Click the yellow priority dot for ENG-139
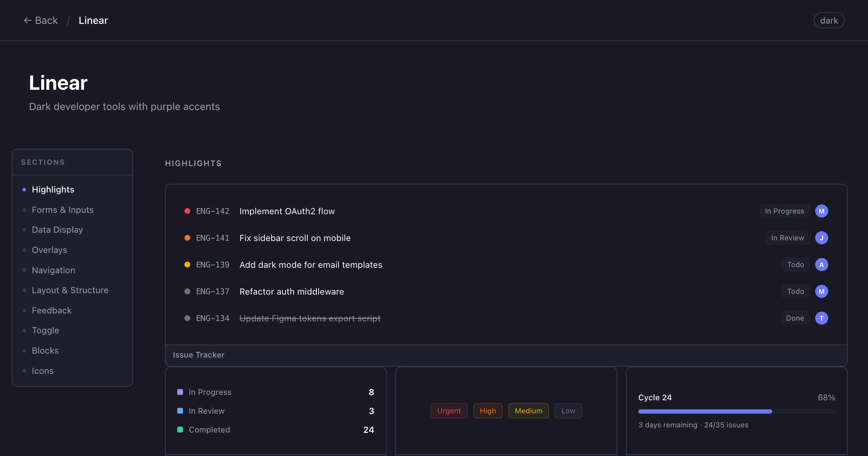Screen dimensions: 868x456 pos(187,265)
